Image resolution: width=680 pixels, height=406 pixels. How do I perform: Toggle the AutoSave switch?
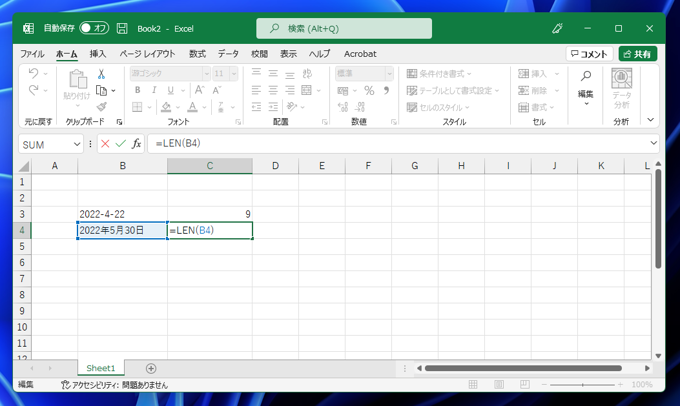click(94, 28)
